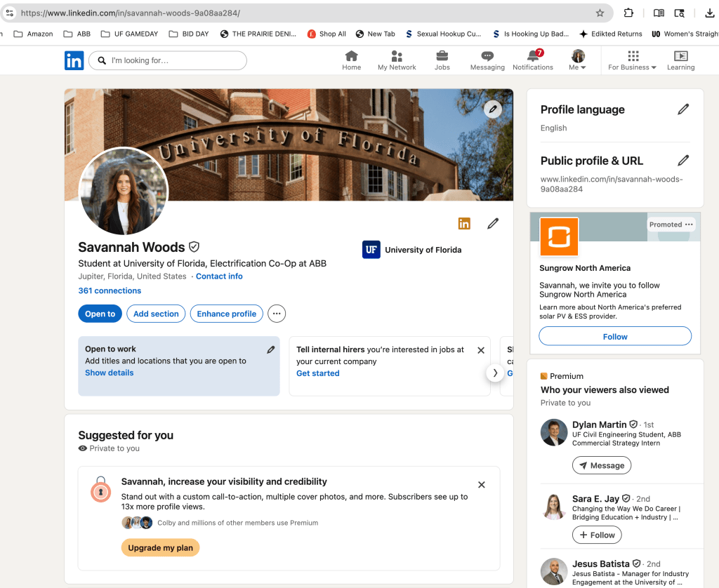Click pencil icon to edit profile intro
Viewport: 719px width, 588px height.
click(493, 224)
